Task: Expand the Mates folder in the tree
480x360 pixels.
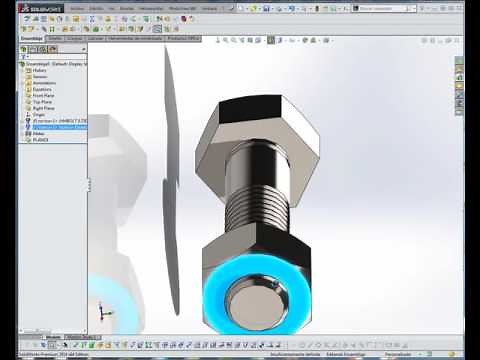Action: pyautogui.click(x=23, y=134)
